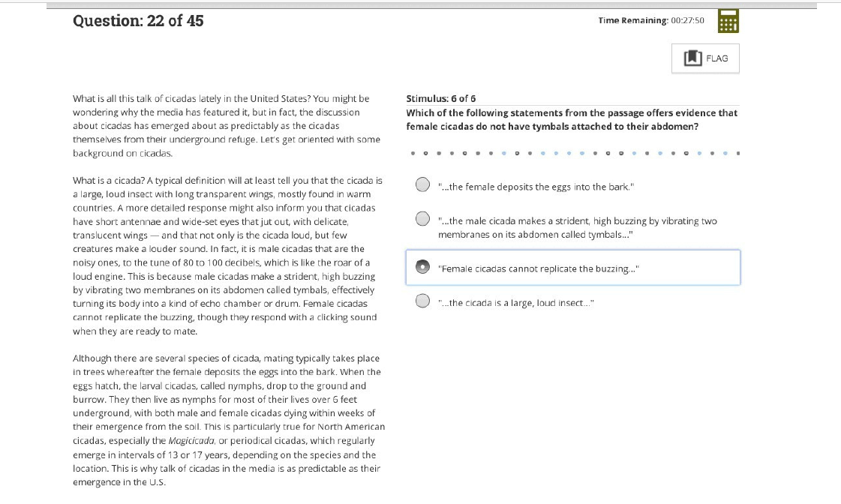This screenshot has width=841, height=504.
Task: Pick answer '...the cicada is a large, loud insect...'
Action: click(422, 301)
